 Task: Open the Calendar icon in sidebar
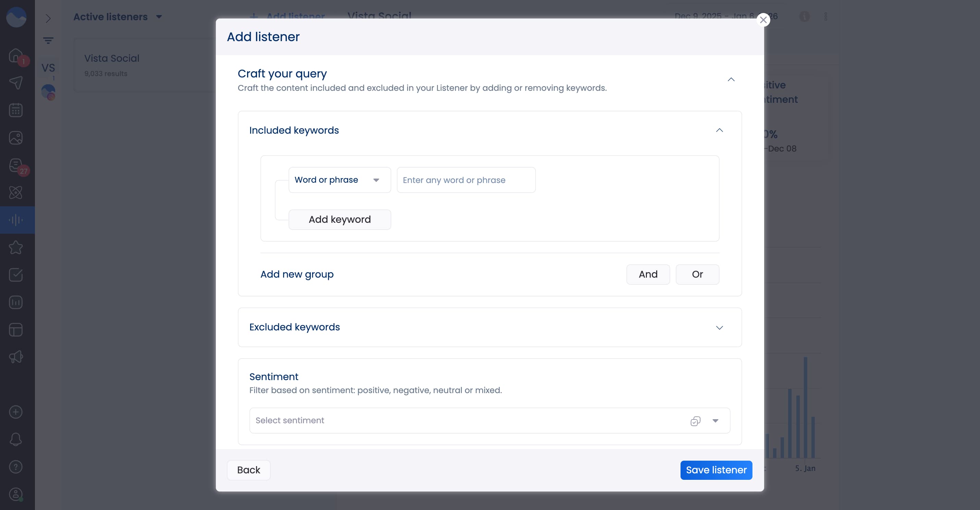(16, 110)
